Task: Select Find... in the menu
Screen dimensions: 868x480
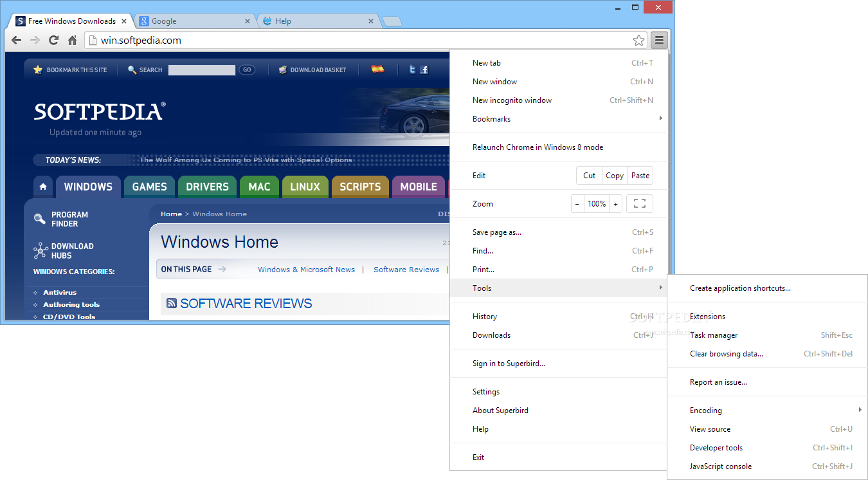Action: (x=559, y=251)
